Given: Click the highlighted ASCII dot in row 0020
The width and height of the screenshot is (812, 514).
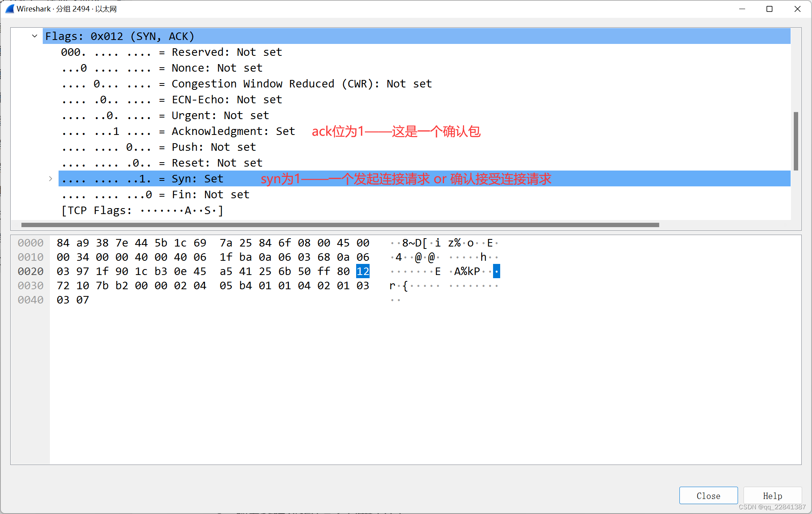Looking at the screenshot, I should click(497, 271).
